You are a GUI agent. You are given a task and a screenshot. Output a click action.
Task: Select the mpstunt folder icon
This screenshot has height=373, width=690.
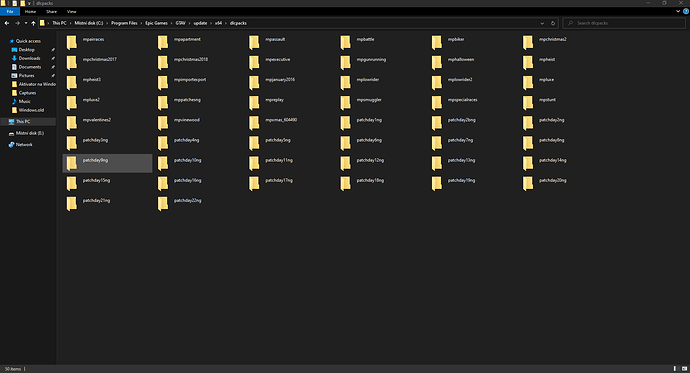pyautogui.click(x=528, y=103)
